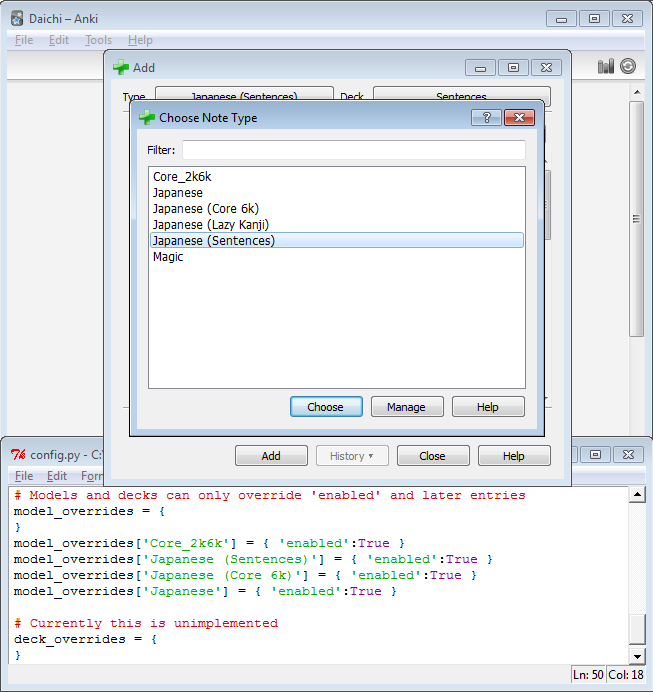Open the Type selector Japanese (Sentences)
The width and height of the screenshot is (653, 692).
tap(244, 94)
